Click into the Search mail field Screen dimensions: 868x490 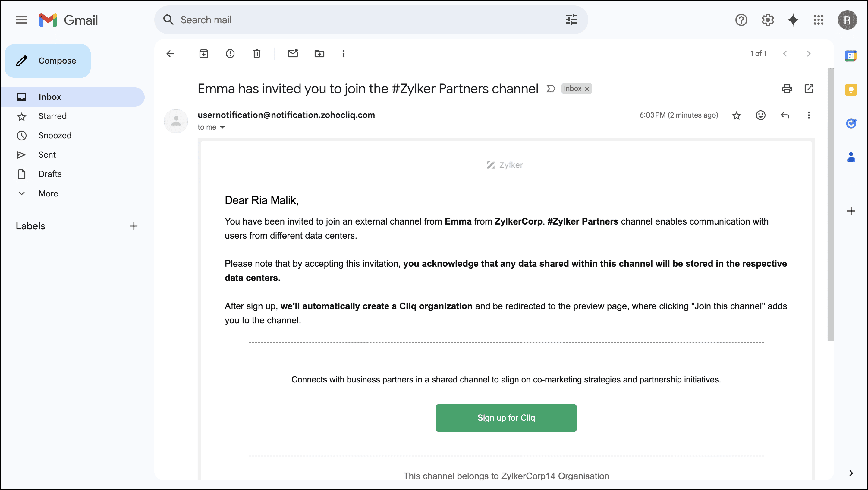(337, 20)
